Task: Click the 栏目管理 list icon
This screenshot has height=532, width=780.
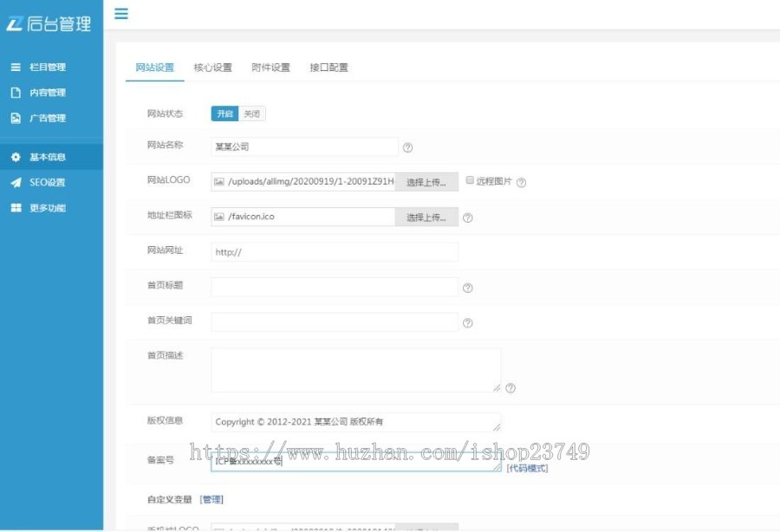Action: [x=16, y=67]
